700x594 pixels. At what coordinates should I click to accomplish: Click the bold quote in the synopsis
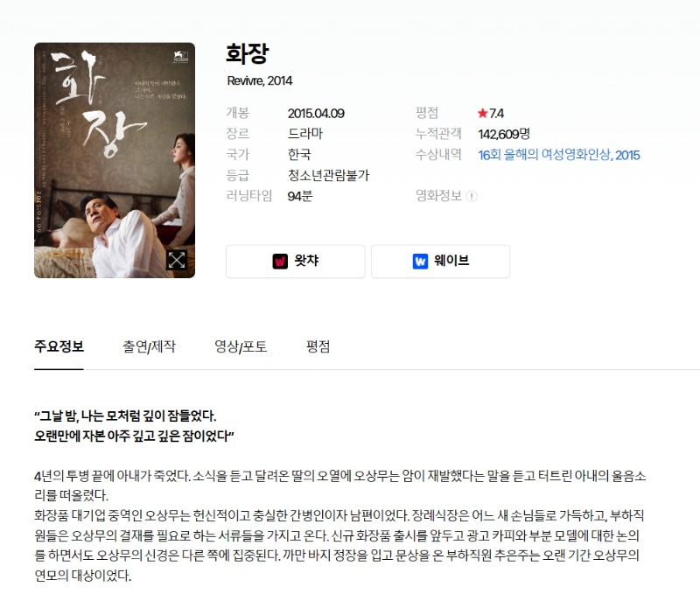134,426
